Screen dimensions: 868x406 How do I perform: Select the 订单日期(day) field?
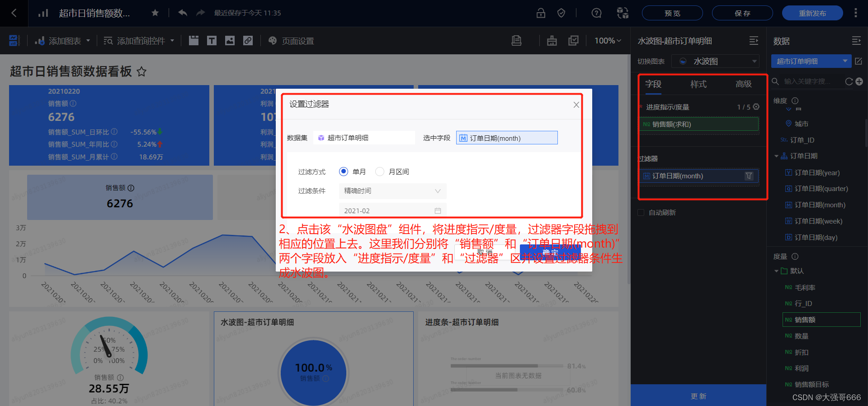[817, 238]
